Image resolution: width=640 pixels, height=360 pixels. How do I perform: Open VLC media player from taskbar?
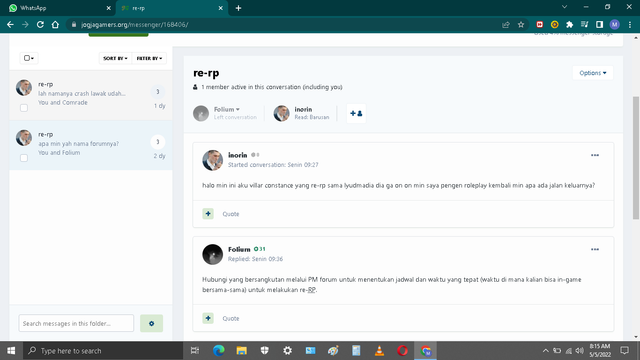[379, 351]
